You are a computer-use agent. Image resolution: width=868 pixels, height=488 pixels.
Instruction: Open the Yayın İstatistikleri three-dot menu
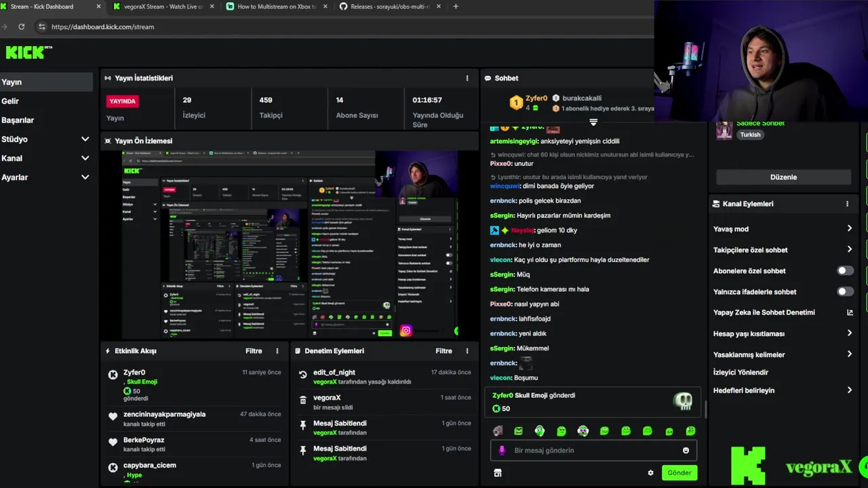[x=467, y=78]
